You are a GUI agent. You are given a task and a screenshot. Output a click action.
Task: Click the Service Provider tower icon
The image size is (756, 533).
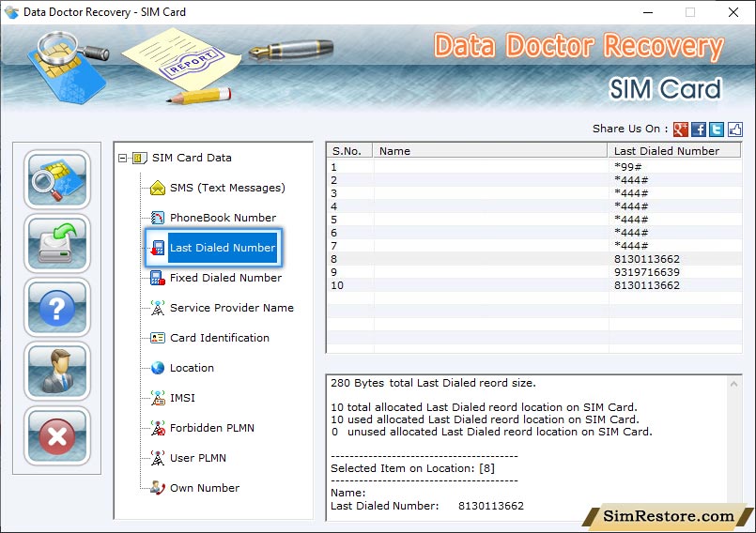158,308
